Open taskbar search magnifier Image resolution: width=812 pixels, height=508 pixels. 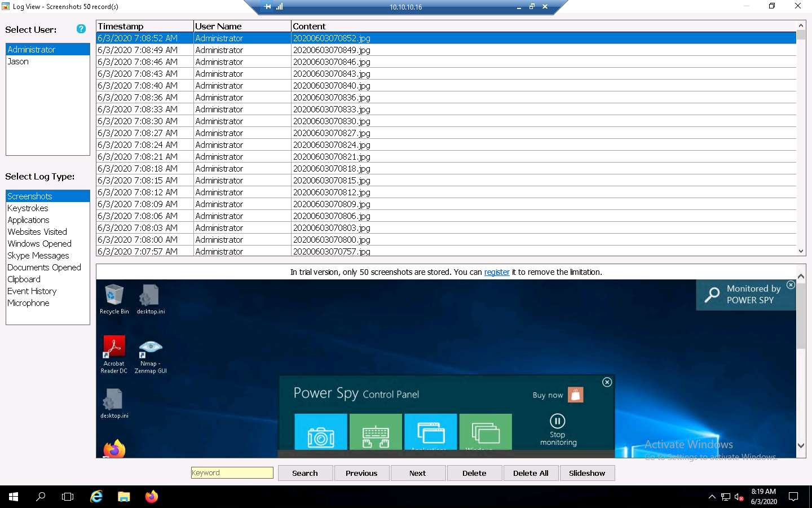point(41,497)
